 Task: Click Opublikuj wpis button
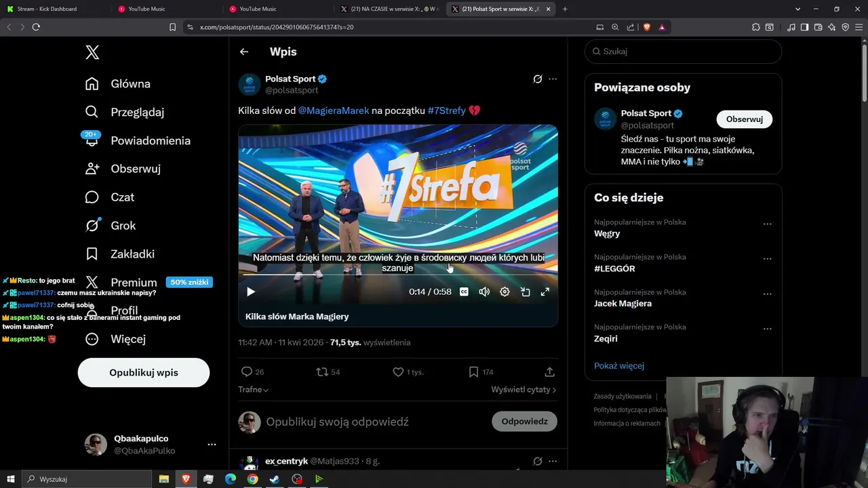pos(144,373)
